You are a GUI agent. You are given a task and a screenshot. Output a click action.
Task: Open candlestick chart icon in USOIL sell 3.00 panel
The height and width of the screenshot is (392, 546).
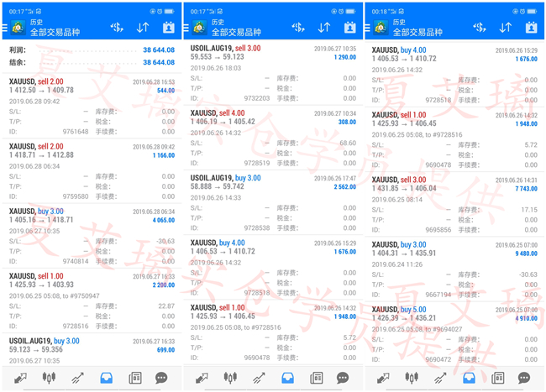pyautogui.click(x=230, y=378)
